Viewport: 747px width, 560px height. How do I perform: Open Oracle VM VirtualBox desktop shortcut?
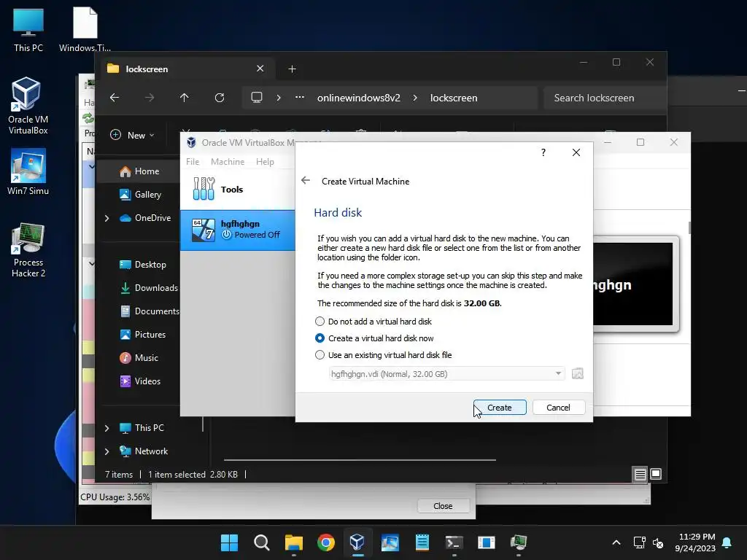[x=28, y=106]
